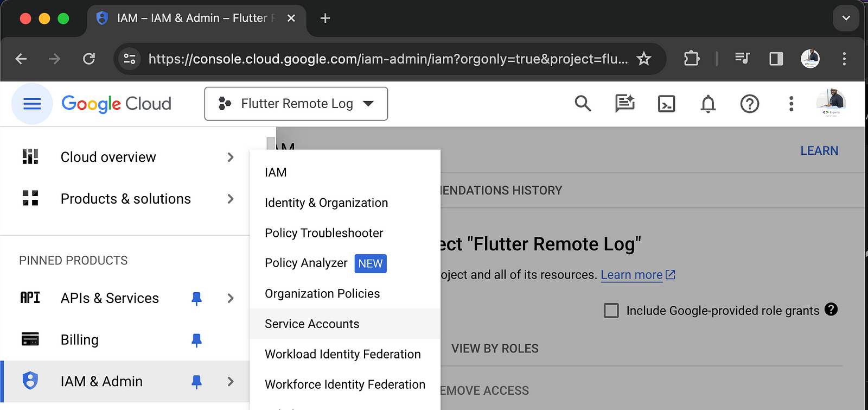Select the IAM – IAM & Admin browser tab

tap(196, 18)
